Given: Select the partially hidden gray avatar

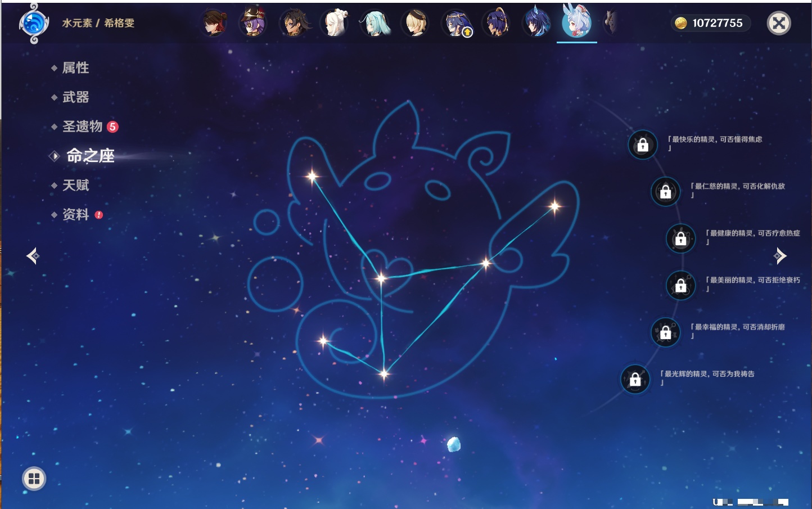Looking at the screenshot, I should point(611,23).
